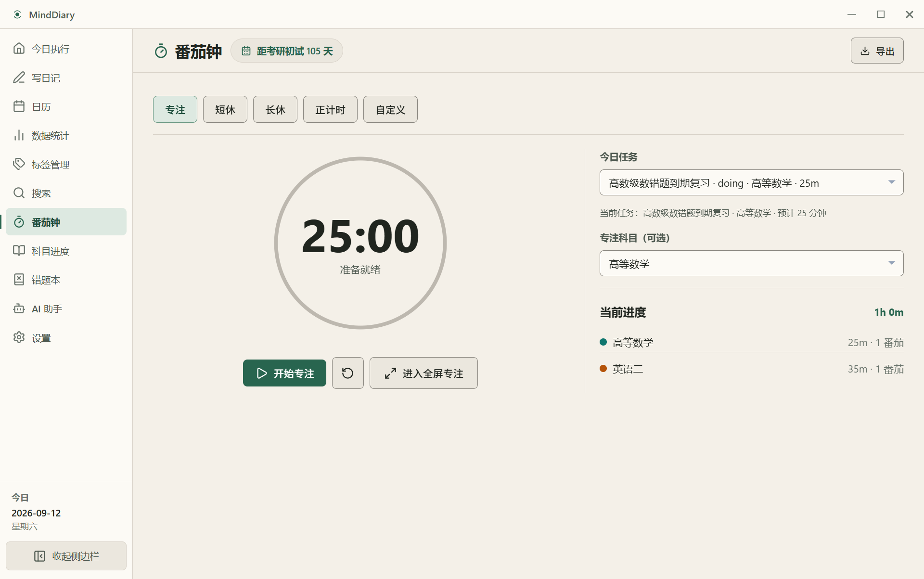924x579 pixels.
Task: Click the download icon on 导出 button
Action: click(865, 51)
